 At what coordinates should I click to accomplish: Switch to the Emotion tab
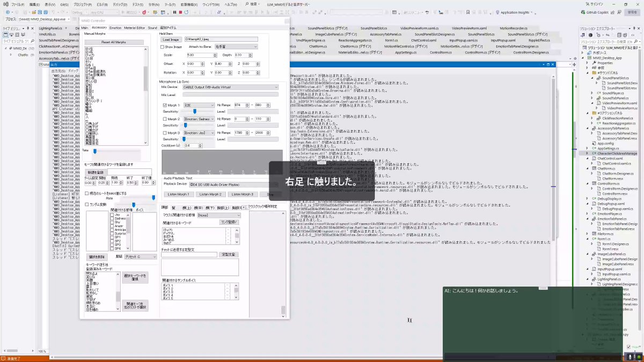(115, 28)
